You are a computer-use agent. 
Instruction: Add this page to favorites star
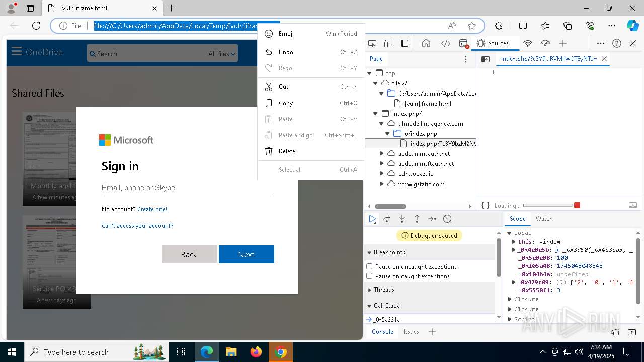click(x=472, y=26)
